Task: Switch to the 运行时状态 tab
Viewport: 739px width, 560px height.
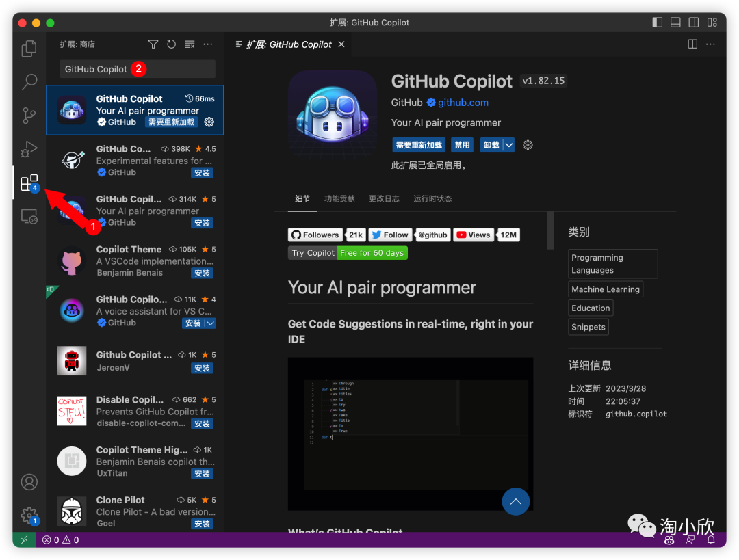Action: [432, 199]
